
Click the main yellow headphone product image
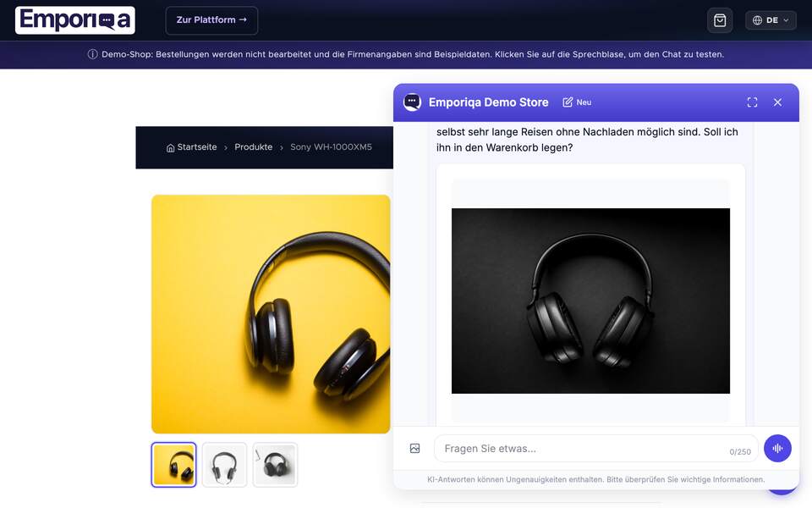(x=271, y=313)
